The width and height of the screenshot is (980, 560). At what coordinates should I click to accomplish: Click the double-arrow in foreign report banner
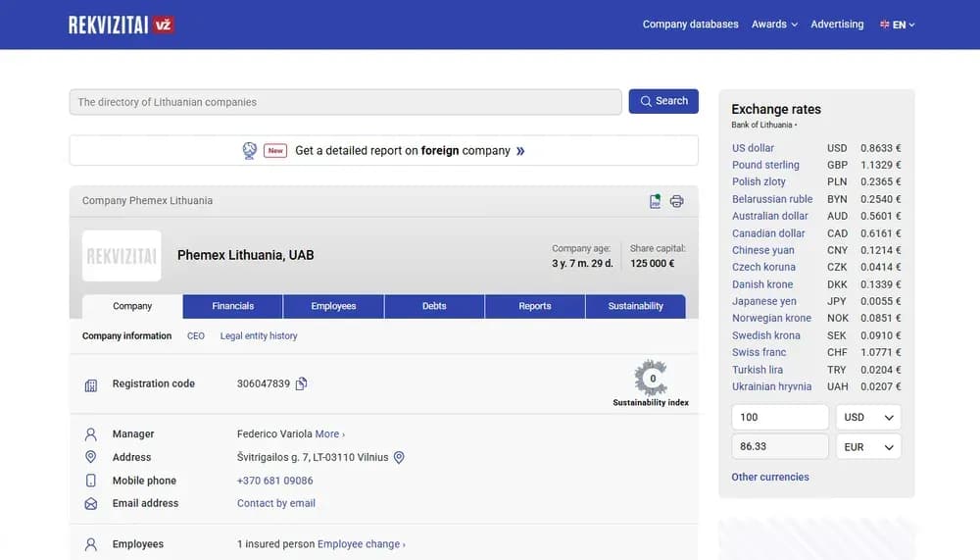[x=520, y=151]
